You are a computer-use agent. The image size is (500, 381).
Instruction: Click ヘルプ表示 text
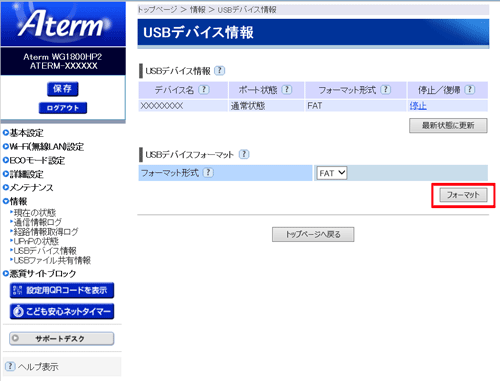(38, 367)
